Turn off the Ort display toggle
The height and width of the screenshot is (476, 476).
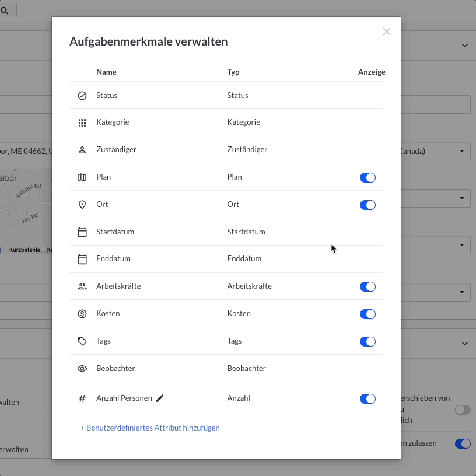[x=367, y=205]
